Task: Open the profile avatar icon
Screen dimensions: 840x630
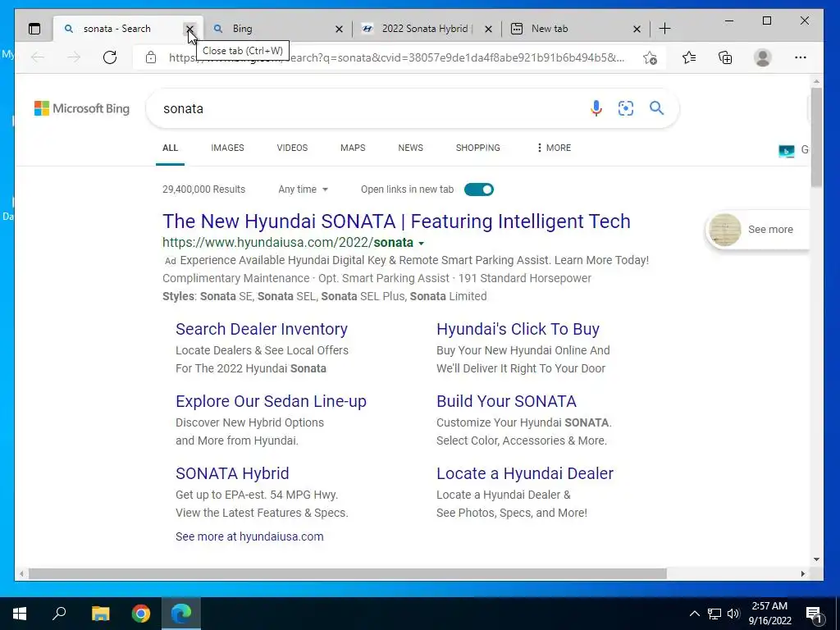Action: click(762, 57)
